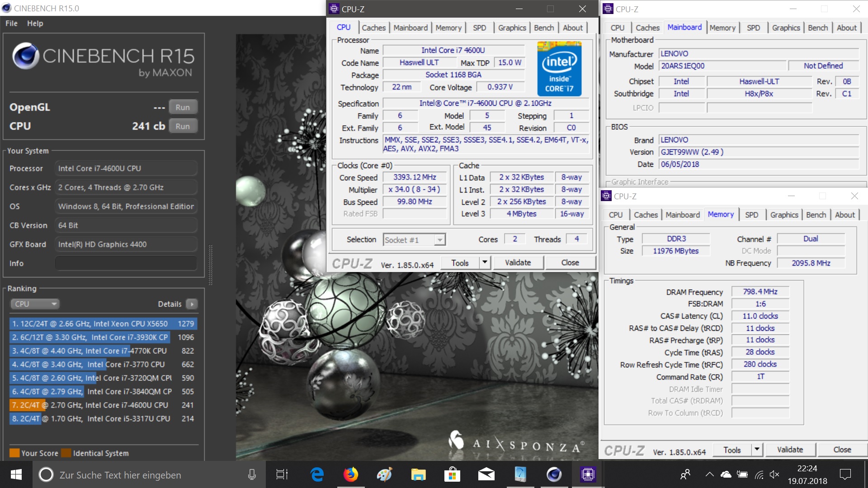This screenshot has width=868, height=488.
Task: Click the clock showing 22:24 in taskbar
Action: coord(807,469)
